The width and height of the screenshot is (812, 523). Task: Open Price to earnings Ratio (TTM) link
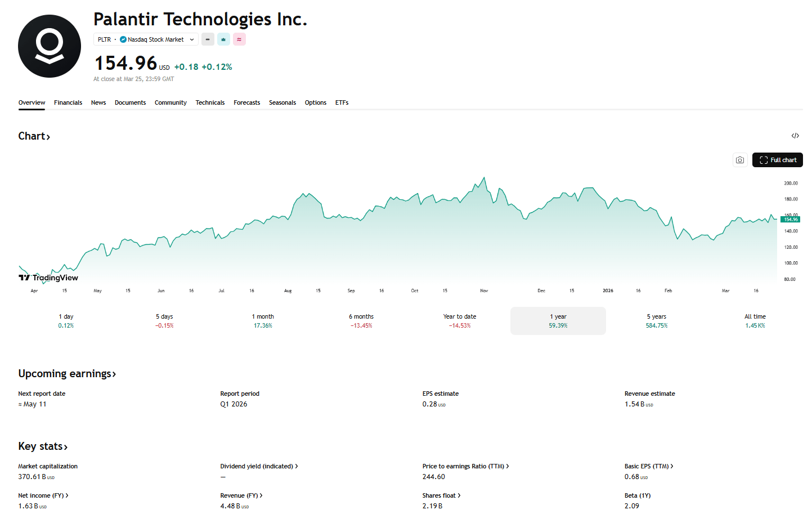coord(465,466)
